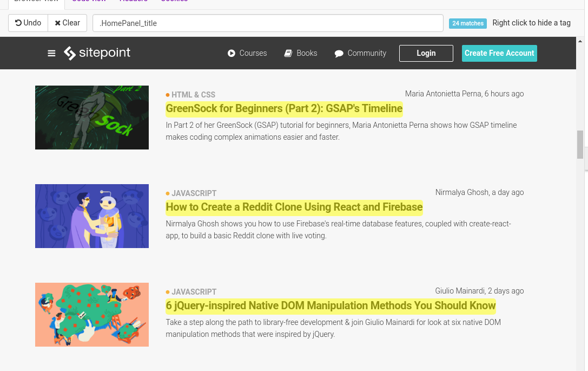Click the jQuery DOM article thumbnail
The width and height of the screenshot is (588, 371).
click(92, 315)
